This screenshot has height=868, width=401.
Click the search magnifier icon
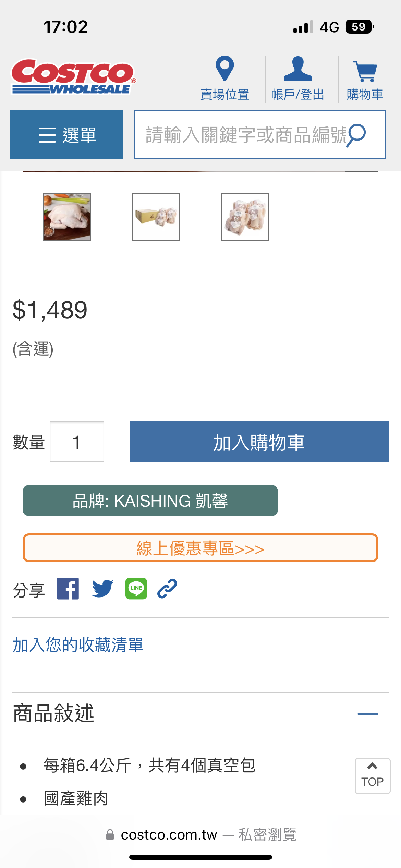point(356,135)
